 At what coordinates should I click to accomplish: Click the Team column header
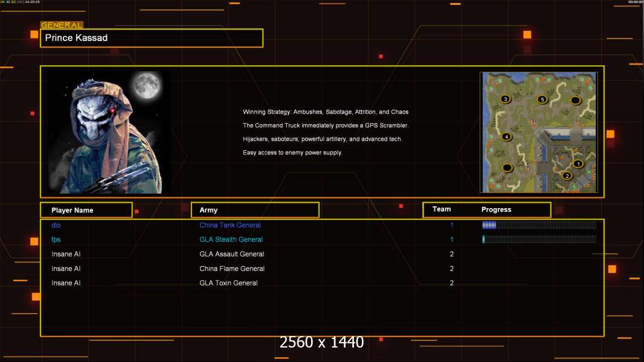click(442, 209)
